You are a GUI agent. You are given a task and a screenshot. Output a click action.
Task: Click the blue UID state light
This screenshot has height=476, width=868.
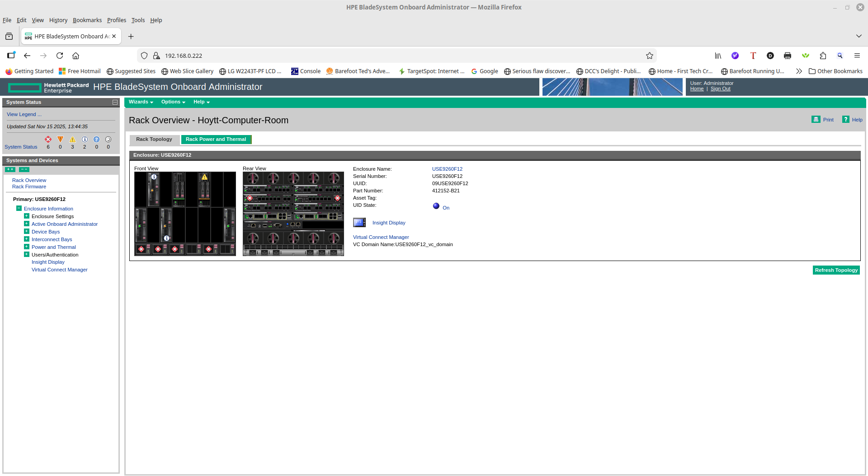(x=436, y=206)
